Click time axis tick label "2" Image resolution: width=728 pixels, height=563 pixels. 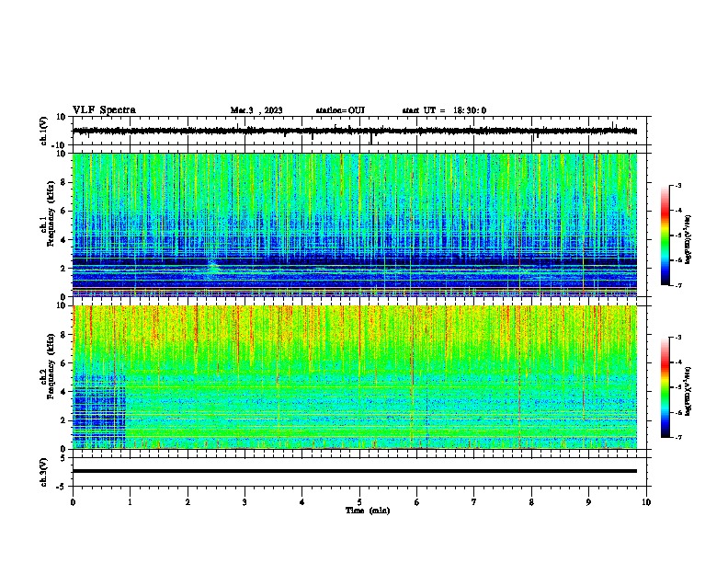click(x=188, y=502)
